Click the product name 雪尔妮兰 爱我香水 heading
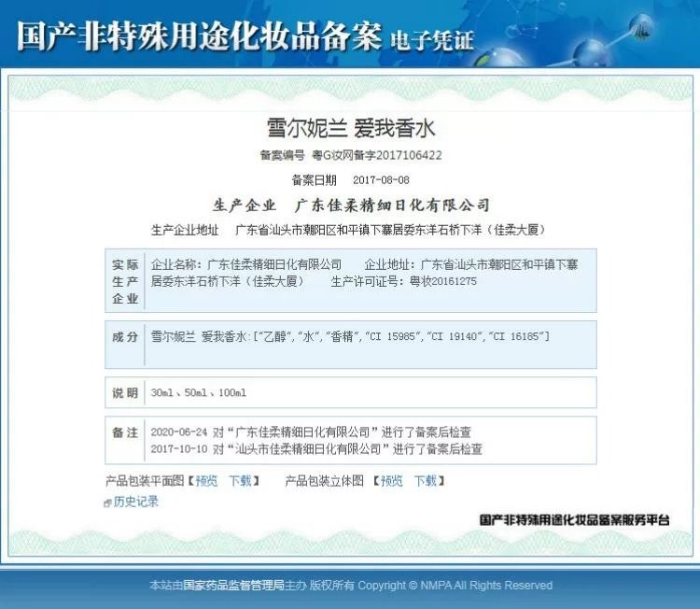Viewport: 700px width, 609px height. 350,128
